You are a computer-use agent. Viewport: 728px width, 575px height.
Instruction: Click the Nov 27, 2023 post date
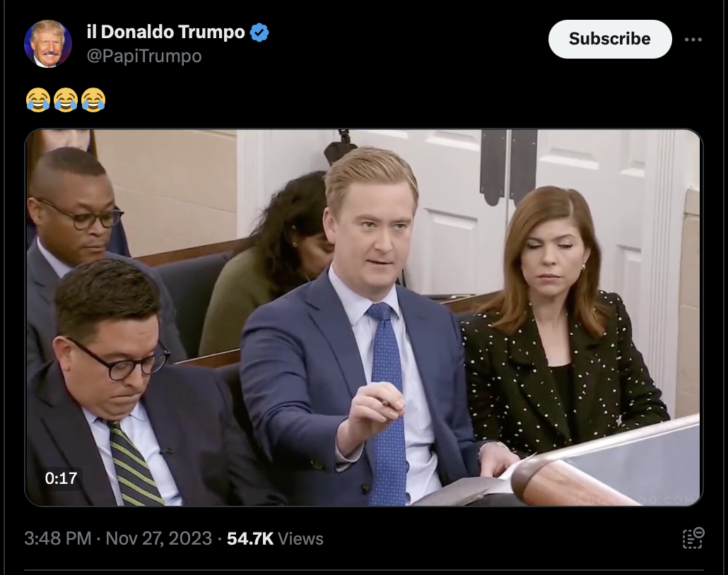point(159,538)
